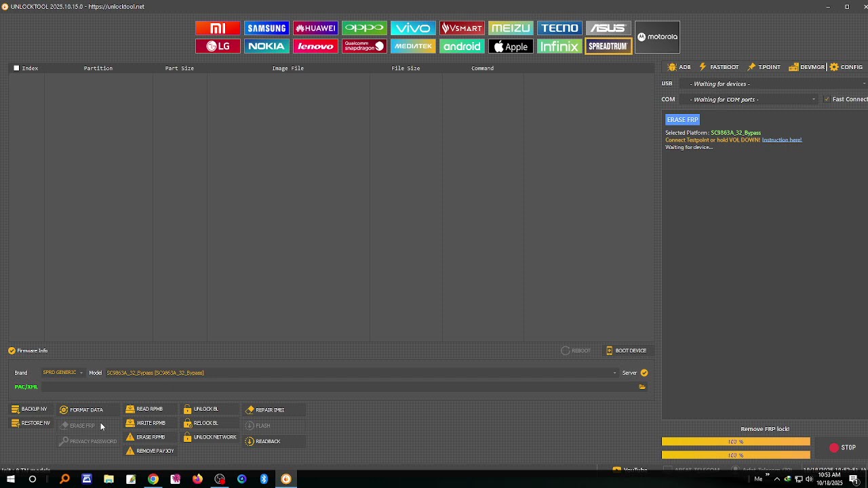Select the Tecno brand tile
This screenshot has height=488, width=868.
coord(559,28)
